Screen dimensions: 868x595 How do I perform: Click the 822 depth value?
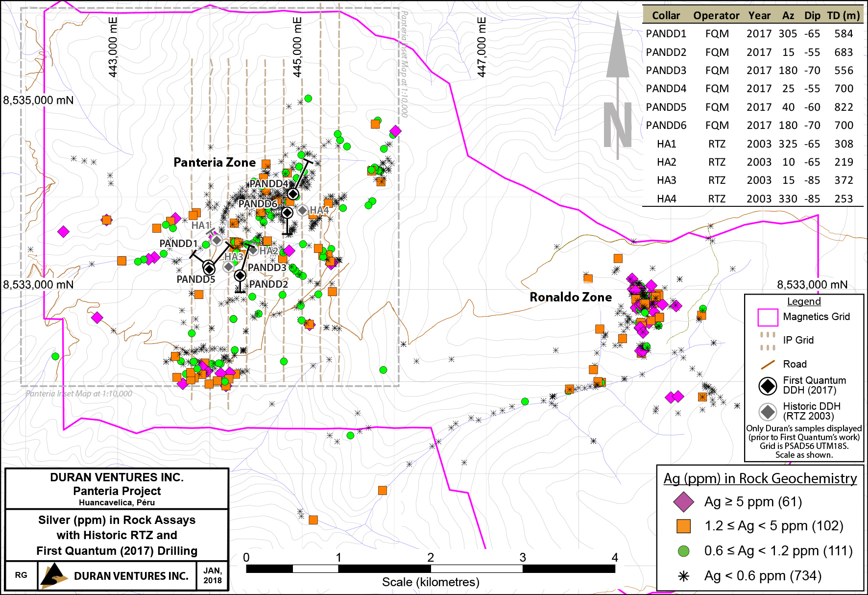point(844,107)
